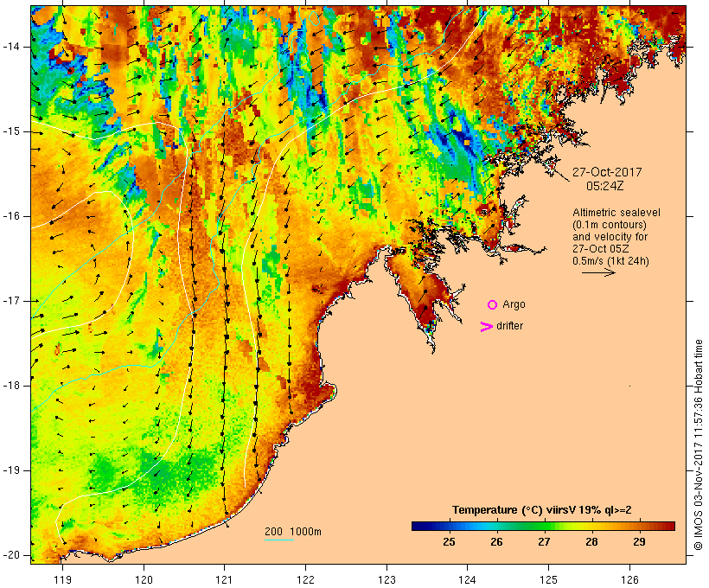Click the cyan 200m isobath legend line

pyautogui.click(x=279, y=540)
